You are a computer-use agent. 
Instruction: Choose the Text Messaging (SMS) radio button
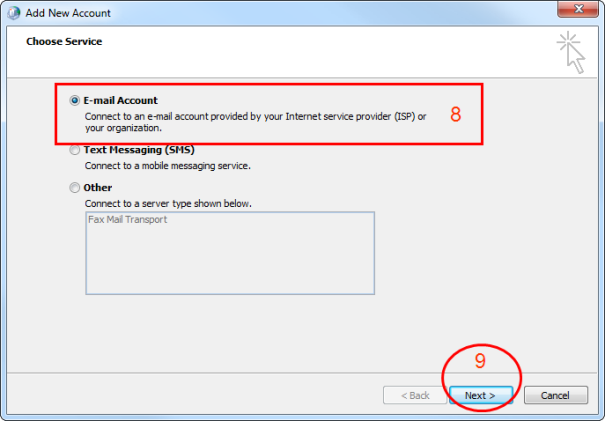75,150
